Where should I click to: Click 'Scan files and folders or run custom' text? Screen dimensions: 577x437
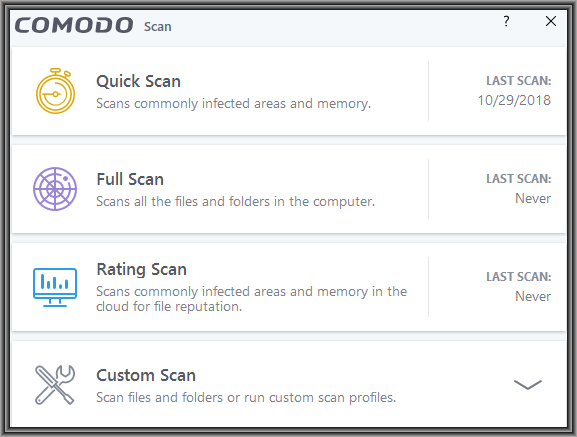pyautogui.click(x=246, y=398)
